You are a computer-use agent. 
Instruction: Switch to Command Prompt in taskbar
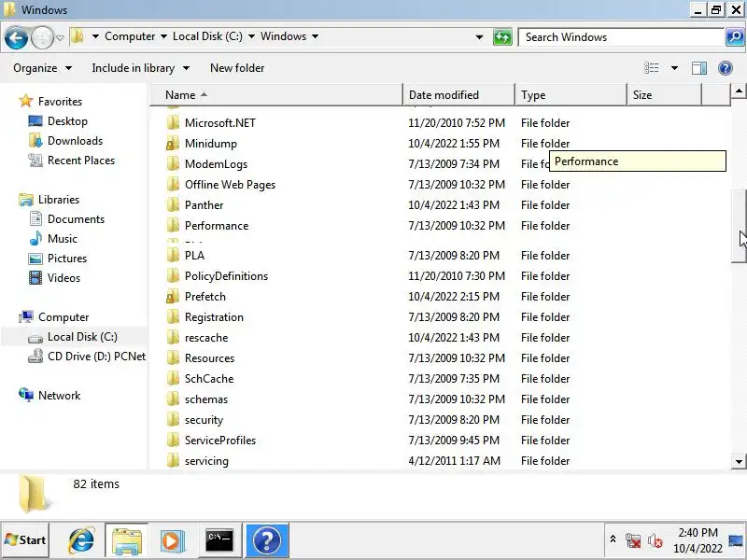click(x=219, y=540)
